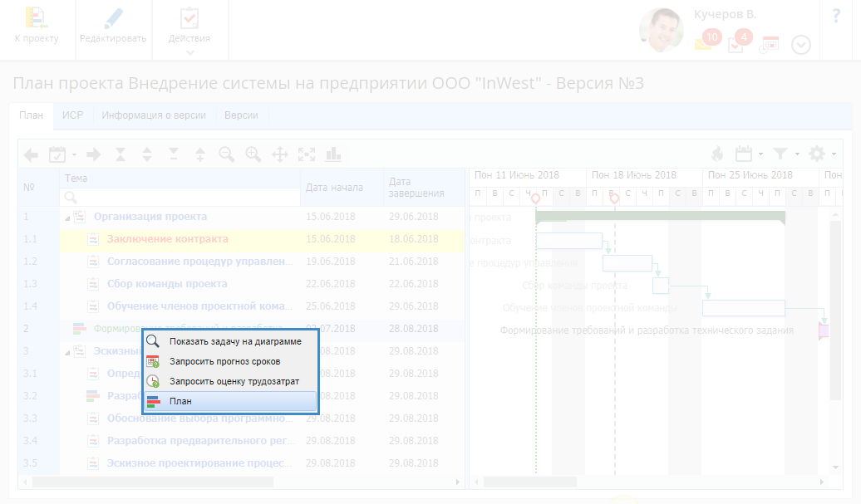This screenshot has height=504, width=861.
Task: Collapse the 'Организация проекта' tree node
Action: pos(66,217)
